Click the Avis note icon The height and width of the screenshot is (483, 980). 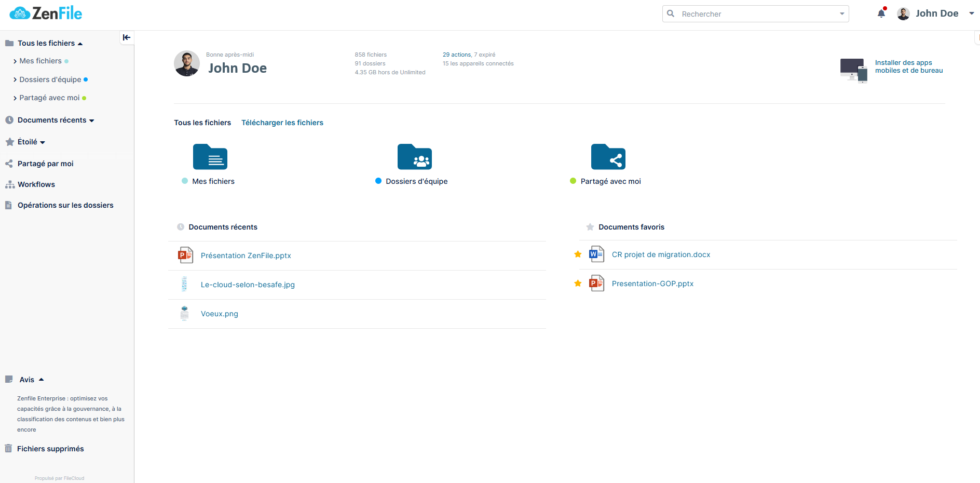9,380
